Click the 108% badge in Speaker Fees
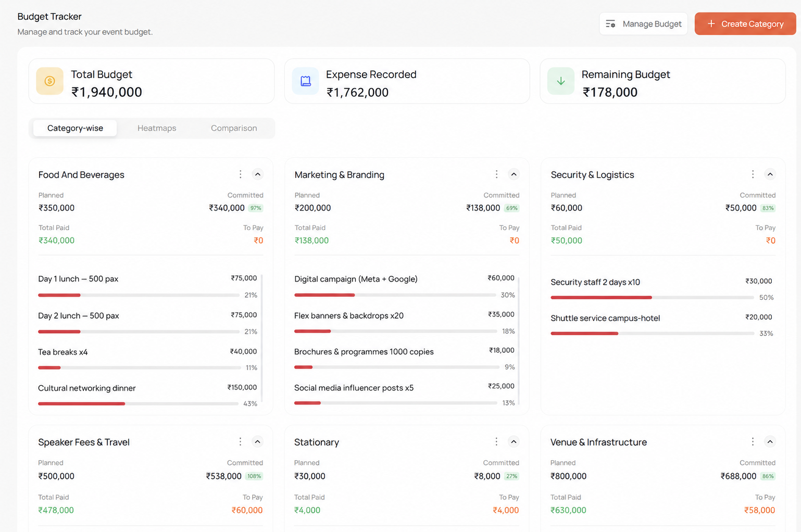Screen dimensions: 801x532 coord(254,476)
